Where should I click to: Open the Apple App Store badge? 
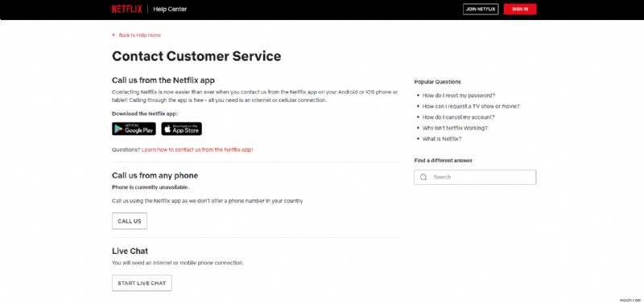182,129
